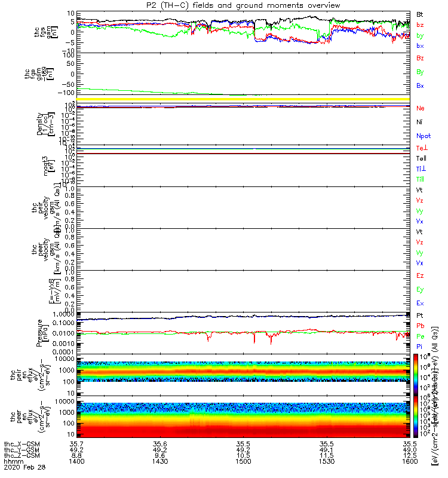The height and width of the screenshot is (478, 448).
Task: Select the green 'Pe' pressure legend label
Action: coord(421,336)
